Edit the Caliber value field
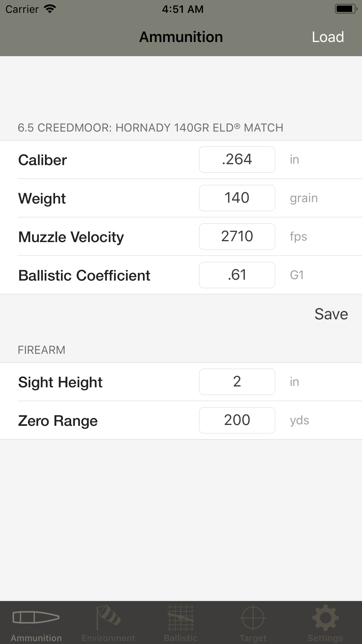 click(x=237, y=160)
